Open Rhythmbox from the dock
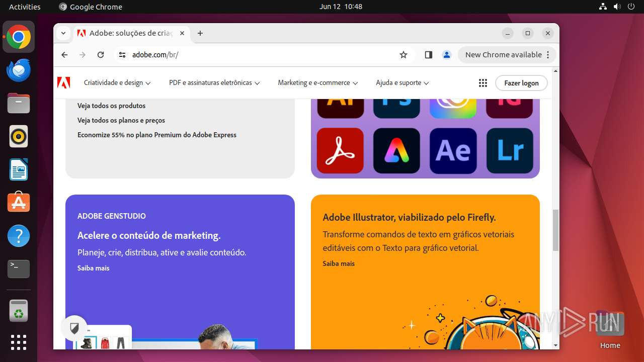This screenshot has width=644, height=362. click(x=19, y=136)
